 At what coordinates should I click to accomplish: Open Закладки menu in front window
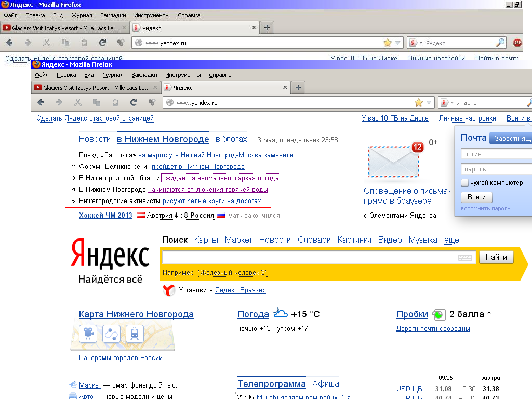pos(144,75)
